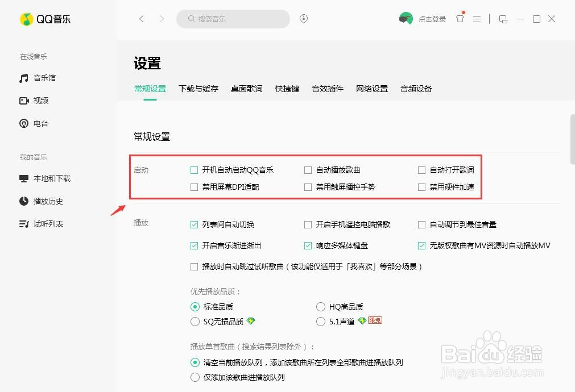Choose 仅添加该歌曲进播放队列
The height and width of the screenshot is (392, 575).
[195, 377]
